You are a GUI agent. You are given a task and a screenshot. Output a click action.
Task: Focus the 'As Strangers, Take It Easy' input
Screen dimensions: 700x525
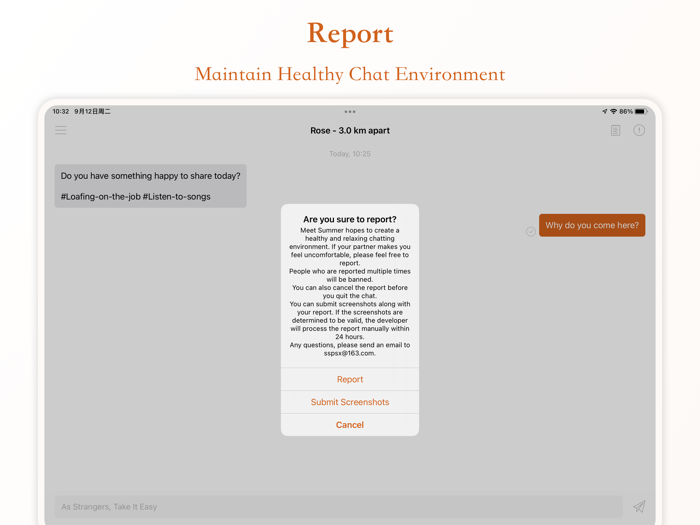[x=338, y=507]
